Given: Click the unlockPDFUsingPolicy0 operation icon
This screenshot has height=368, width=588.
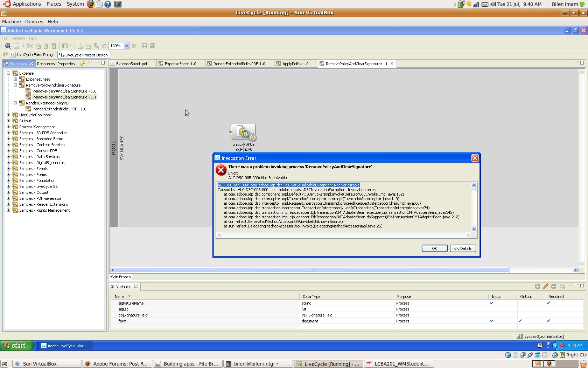Looking at the screenshot, I should pos(244,132).
